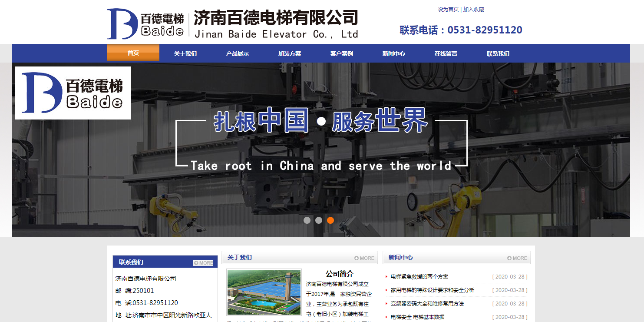Open MORE in the 关于我们 section
Screen dimensions: 644x322
pyautogui.click(x=364, y=258)
